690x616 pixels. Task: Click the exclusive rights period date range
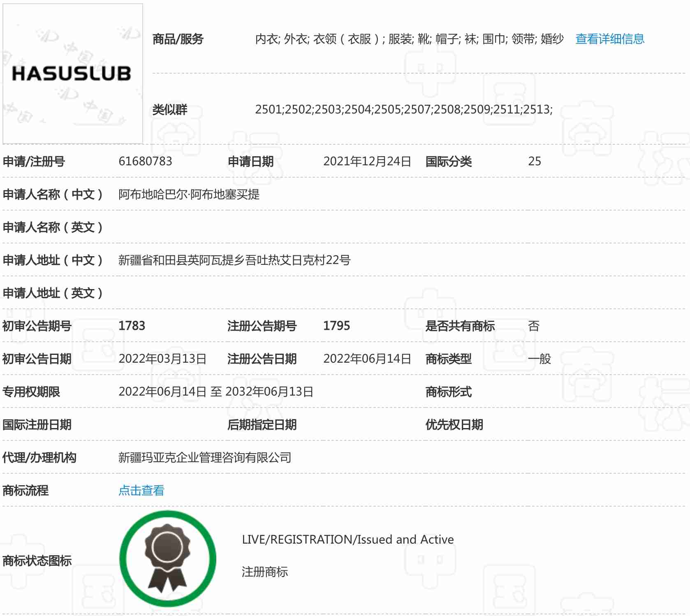[x=215, y=391]
